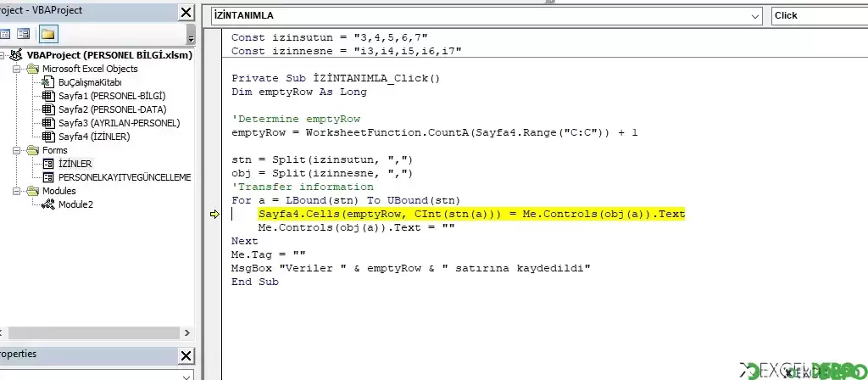Select Sayfa2 (PERSONEL-DATA) sheet
Viewport: 868px width, 380px height.
click(113, 109)
